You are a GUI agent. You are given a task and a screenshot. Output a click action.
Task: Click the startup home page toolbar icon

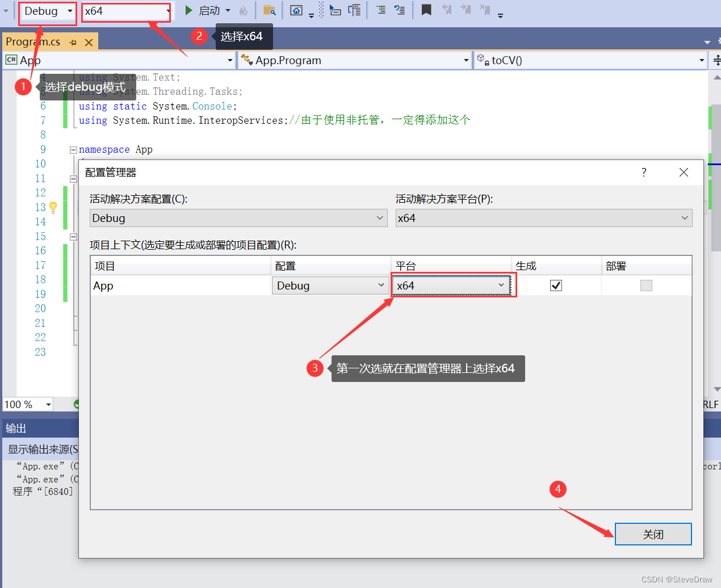pyautogui.click(x=296, y=10)
